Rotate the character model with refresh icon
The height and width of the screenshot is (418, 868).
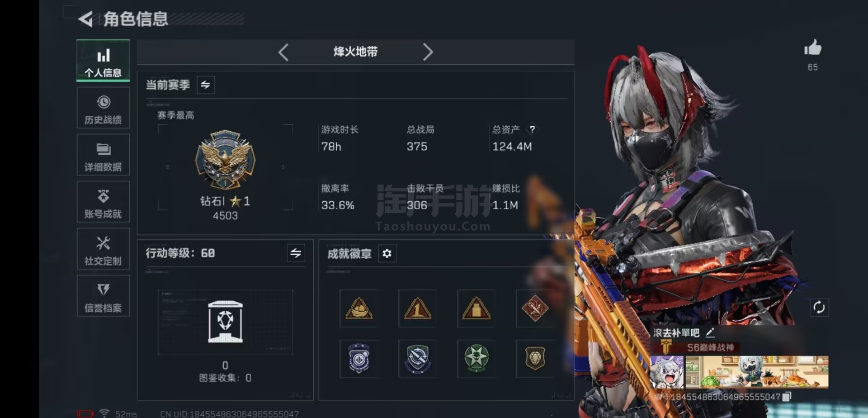(819, 308)
